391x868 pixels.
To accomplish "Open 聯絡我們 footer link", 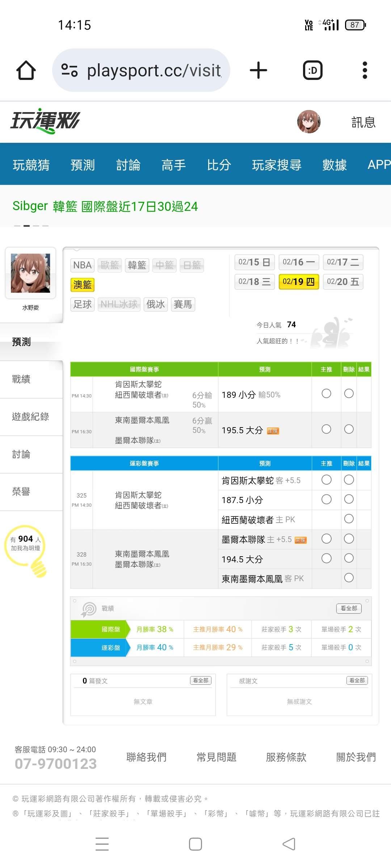I will 146,757.
